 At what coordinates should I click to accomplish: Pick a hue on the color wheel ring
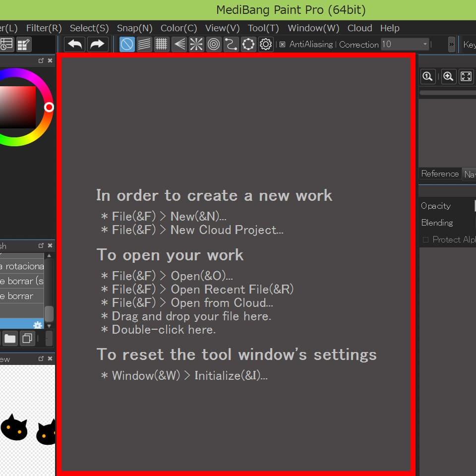point(49,107)
